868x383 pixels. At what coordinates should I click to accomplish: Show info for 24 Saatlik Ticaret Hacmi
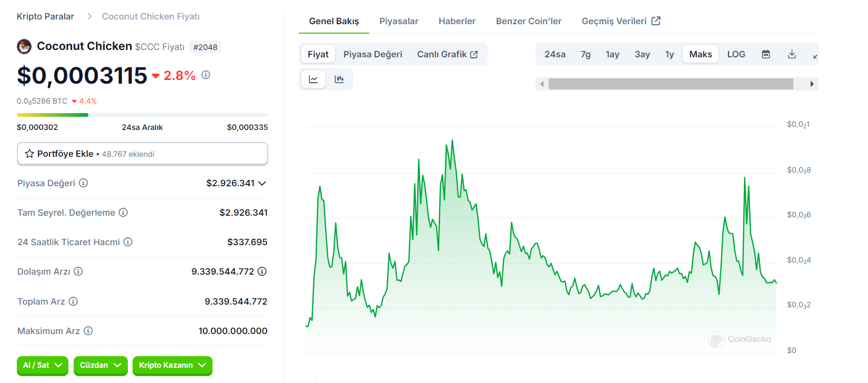click(128, 242)
